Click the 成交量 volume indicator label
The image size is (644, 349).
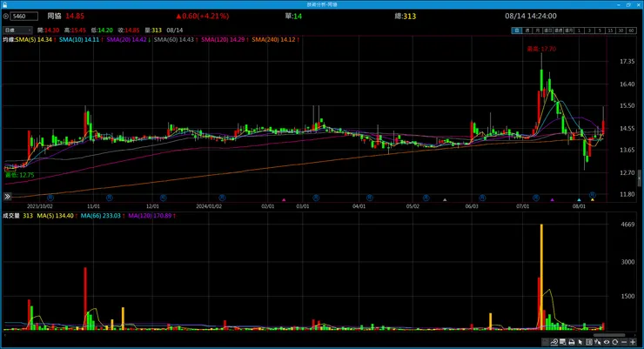[x=11, y=216]
